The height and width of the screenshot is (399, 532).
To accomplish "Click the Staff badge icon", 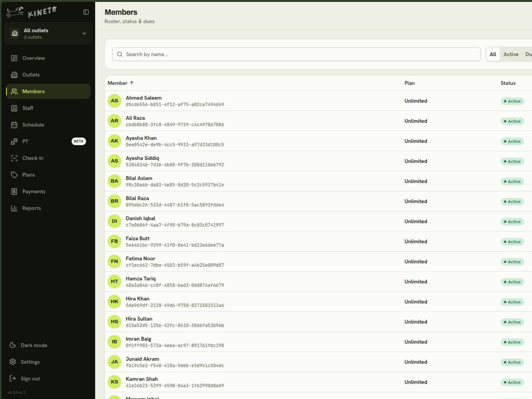I will point(14,108).
